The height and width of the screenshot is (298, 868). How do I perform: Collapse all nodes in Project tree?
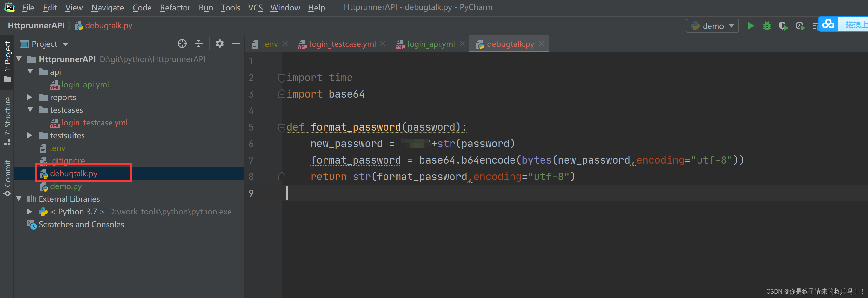[x=198, y=44]
